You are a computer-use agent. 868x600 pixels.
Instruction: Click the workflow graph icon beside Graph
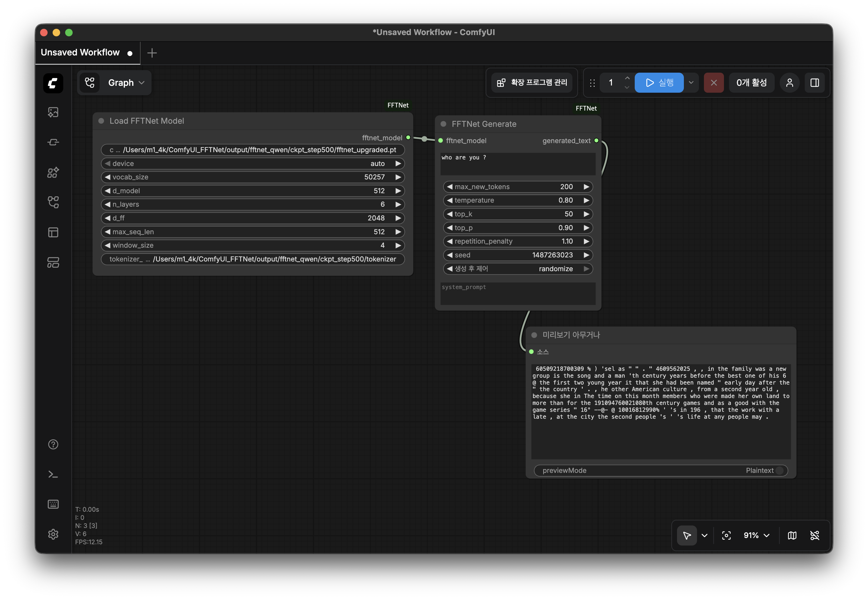click(x=90, y=83)
